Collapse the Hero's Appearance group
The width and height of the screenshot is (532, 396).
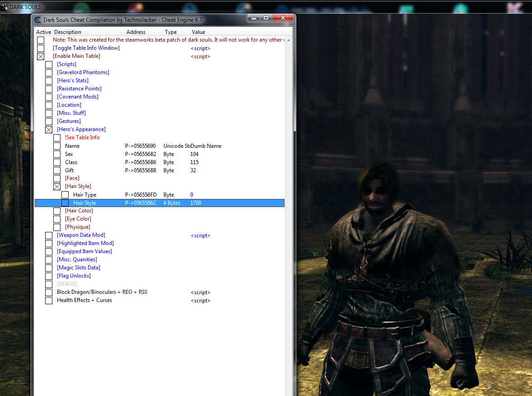click(x=49, y=130)
